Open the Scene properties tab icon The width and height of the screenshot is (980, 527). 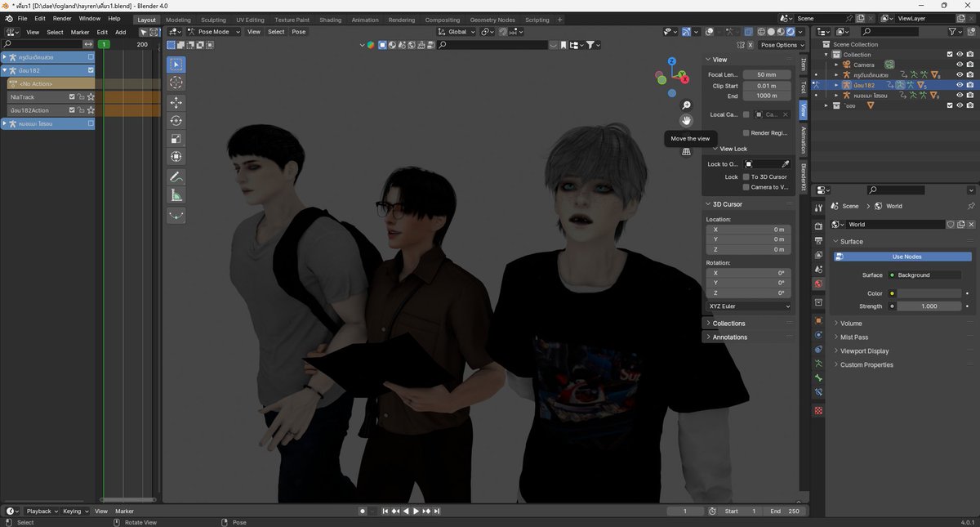point(818,270)
